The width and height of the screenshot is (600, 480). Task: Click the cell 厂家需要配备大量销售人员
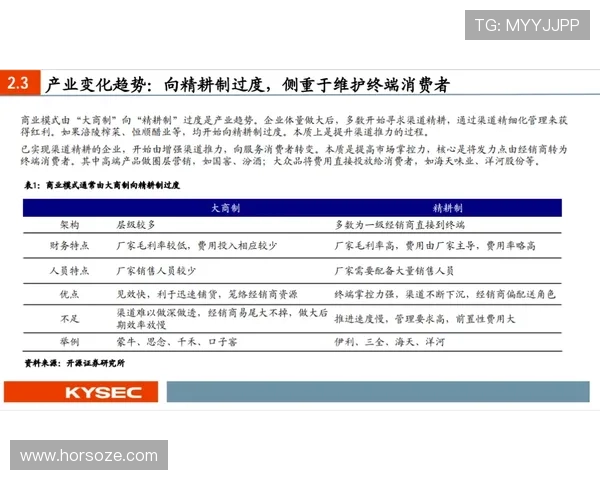pos(394,271)
